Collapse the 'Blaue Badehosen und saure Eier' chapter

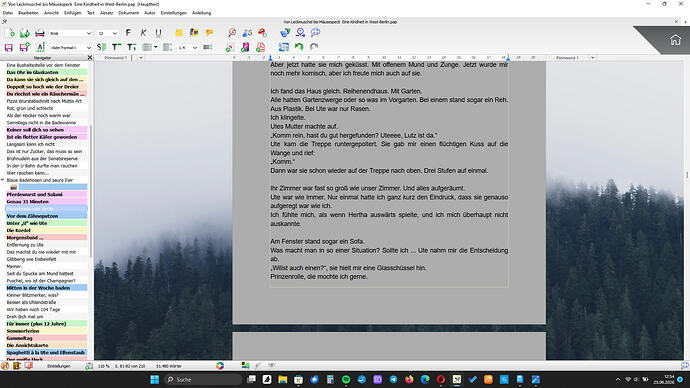coord(3,180)
